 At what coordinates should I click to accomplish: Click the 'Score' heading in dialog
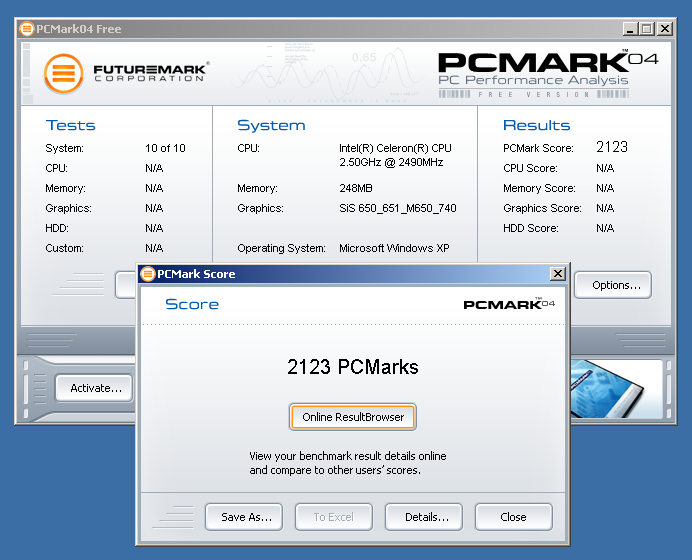click(192, 304)
